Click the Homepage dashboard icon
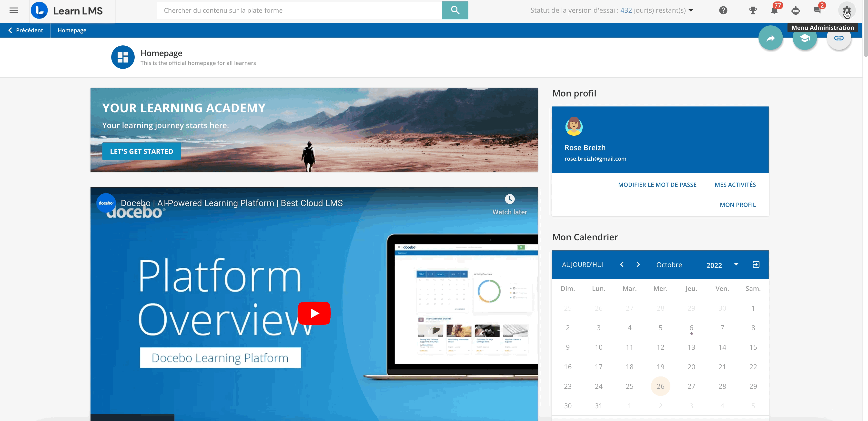The image size is (868, 421). pyautogui.click(x=123, y=57)
